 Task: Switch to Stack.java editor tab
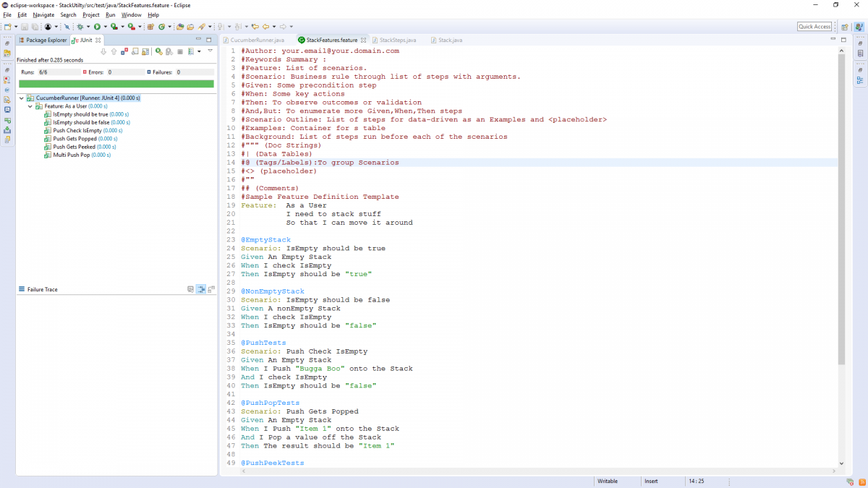(446, 40)
